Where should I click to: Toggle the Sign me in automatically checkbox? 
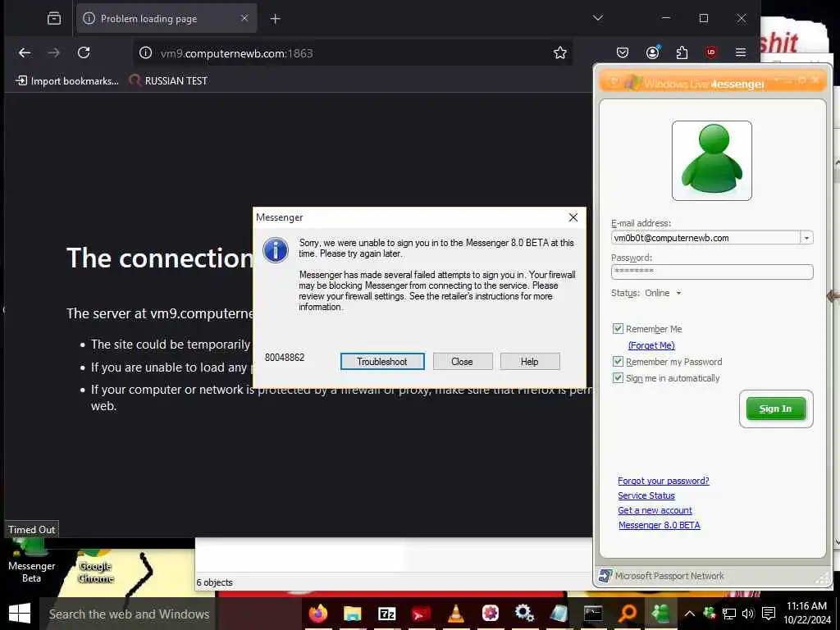click(x=618, y=377)
